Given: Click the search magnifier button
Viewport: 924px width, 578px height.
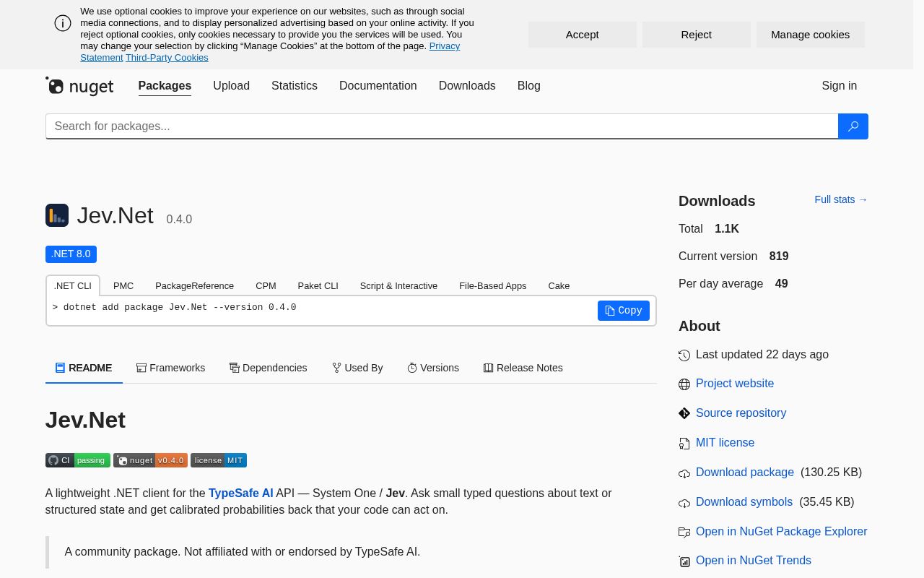Looking at the screenshot, I should tap(853, 126).
